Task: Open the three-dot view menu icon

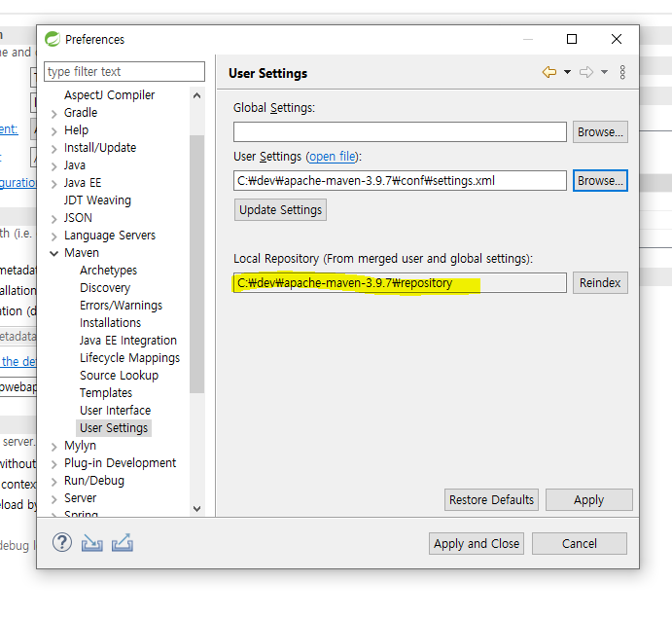Action: click(x=622, y=73)
